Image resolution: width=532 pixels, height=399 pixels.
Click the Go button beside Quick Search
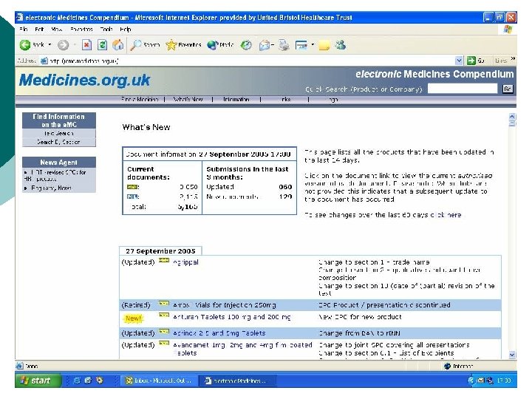[x=508, y=89]
